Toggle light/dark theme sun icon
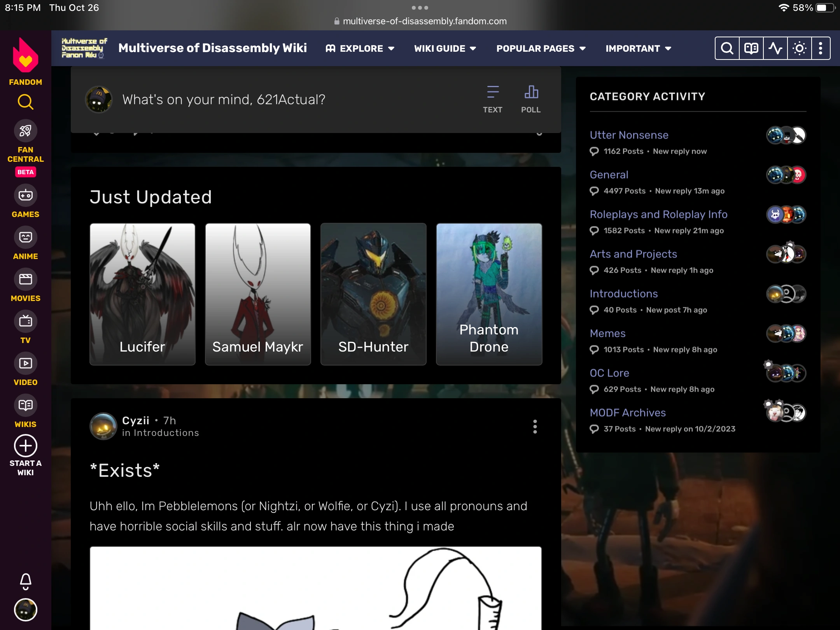The height and width of the screenshot is (630, 840). pyautogui.click(x=799, y=49)
